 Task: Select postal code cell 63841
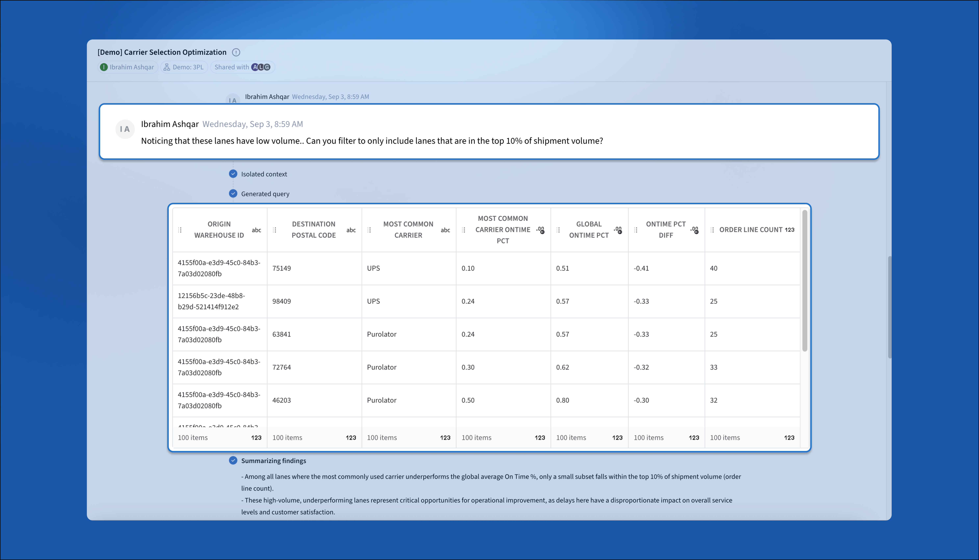(x=314, y=334)
